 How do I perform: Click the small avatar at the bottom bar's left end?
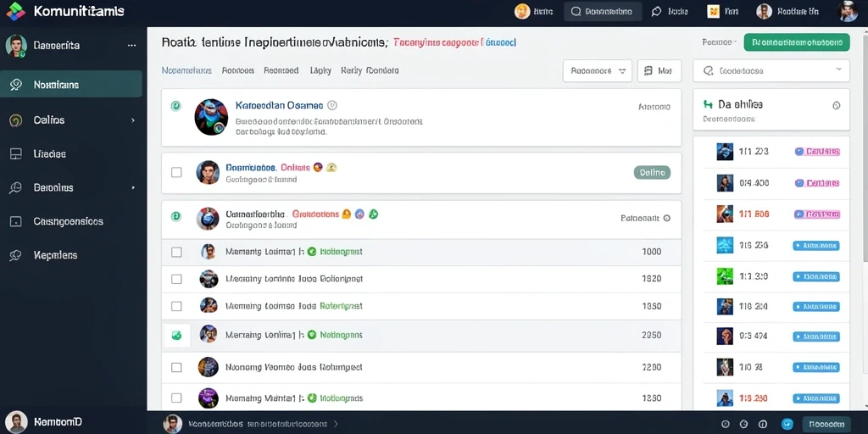pyautogui.click(x=173, y=424)
